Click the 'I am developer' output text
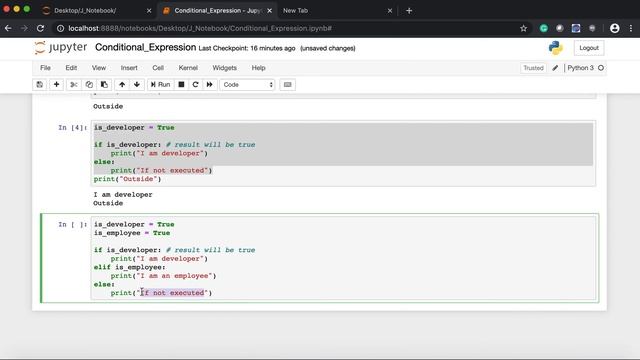 [123, 195]
